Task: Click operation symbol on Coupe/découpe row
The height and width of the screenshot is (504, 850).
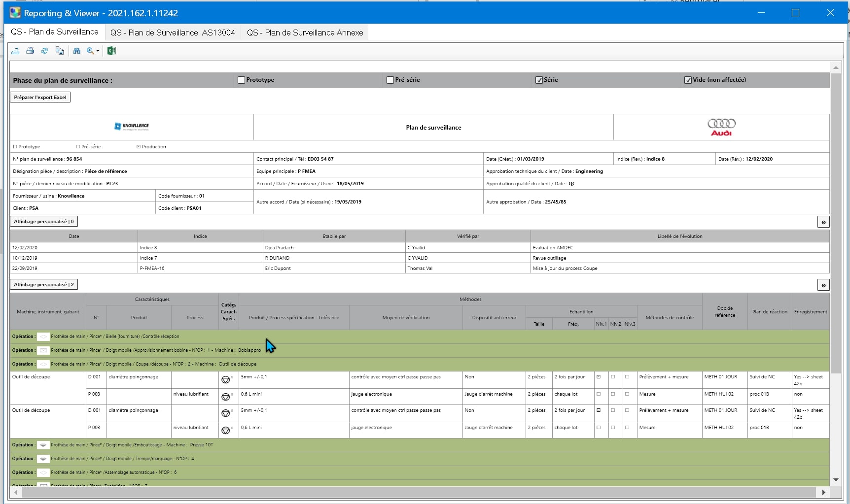Action: pos(43,364)
